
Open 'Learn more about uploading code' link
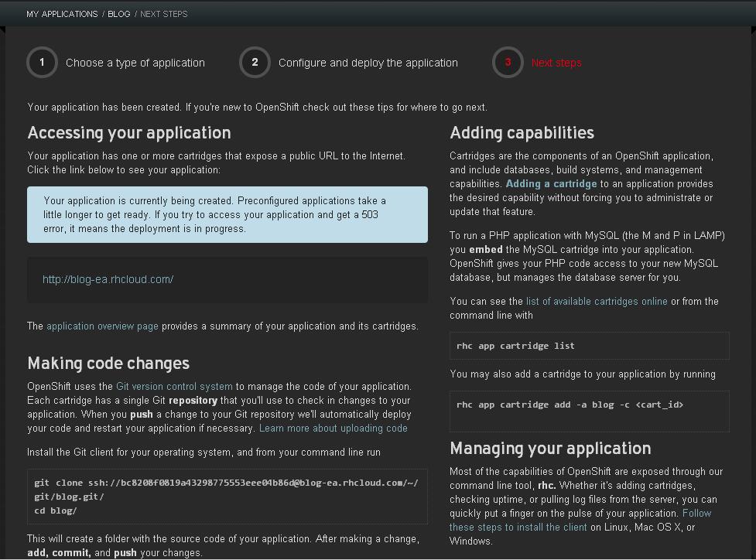[x=334, y=429]
